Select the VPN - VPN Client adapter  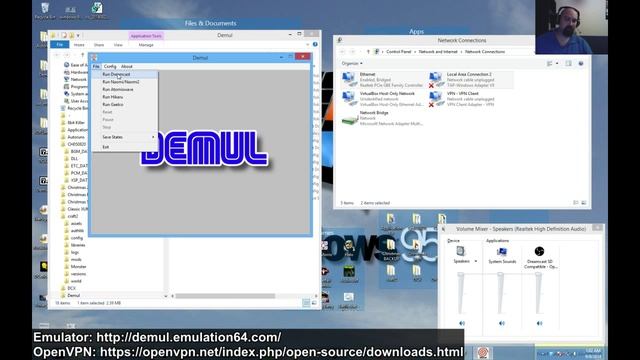(x=462, y=99)
